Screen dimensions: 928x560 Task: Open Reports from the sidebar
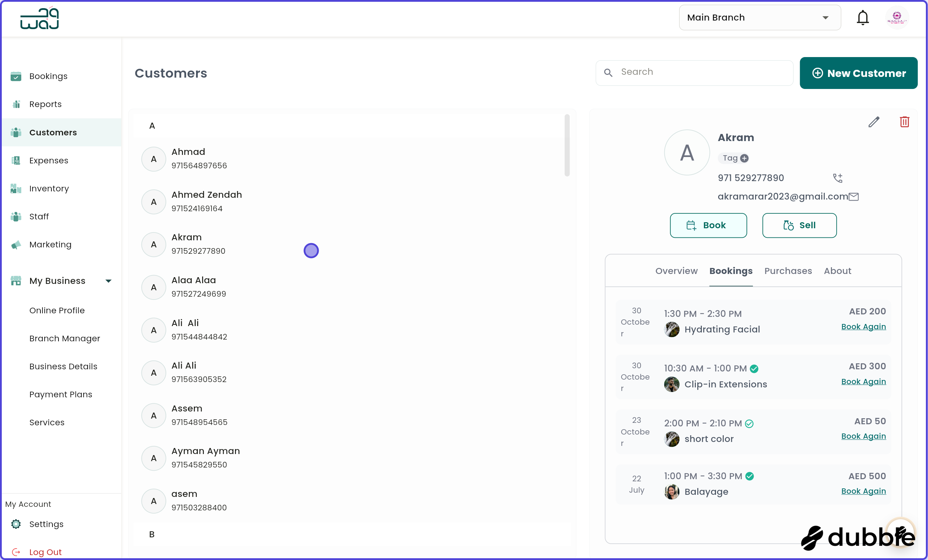pos(45,104)
